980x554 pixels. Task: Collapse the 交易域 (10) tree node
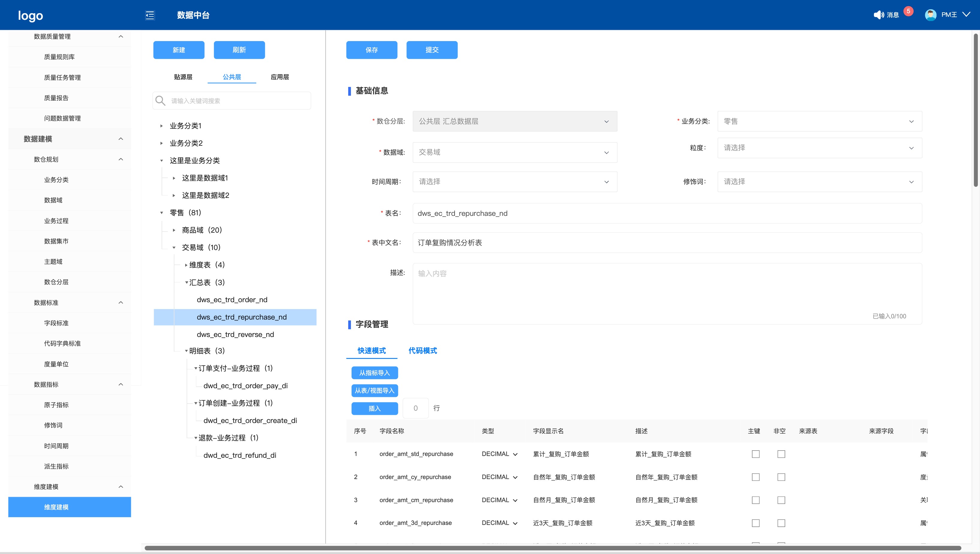point(174,248)
